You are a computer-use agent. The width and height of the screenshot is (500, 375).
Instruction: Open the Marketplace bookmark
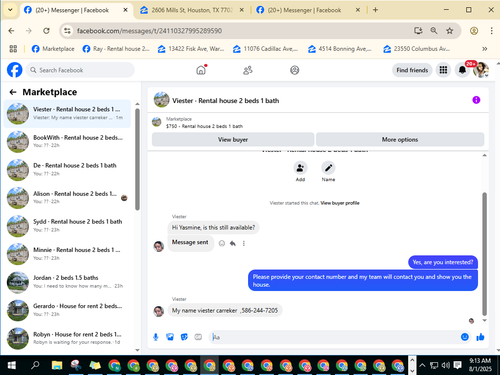click(53, 49)
